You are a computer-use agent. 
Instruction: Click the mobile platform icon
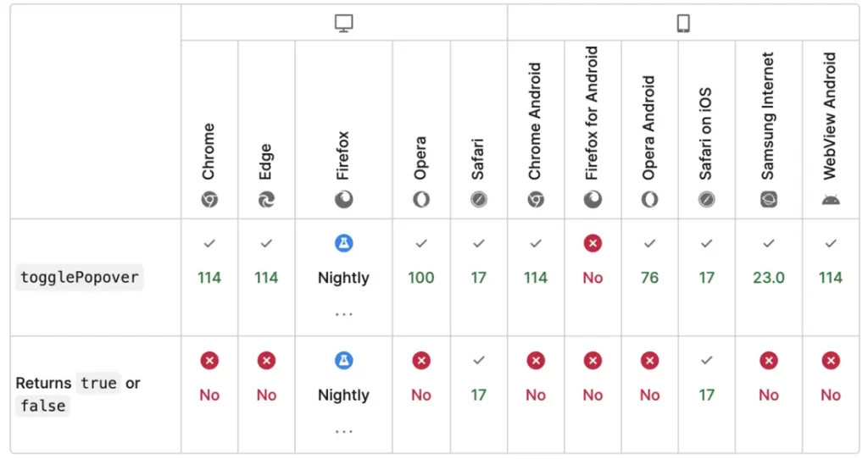click(x=683, y=23)
